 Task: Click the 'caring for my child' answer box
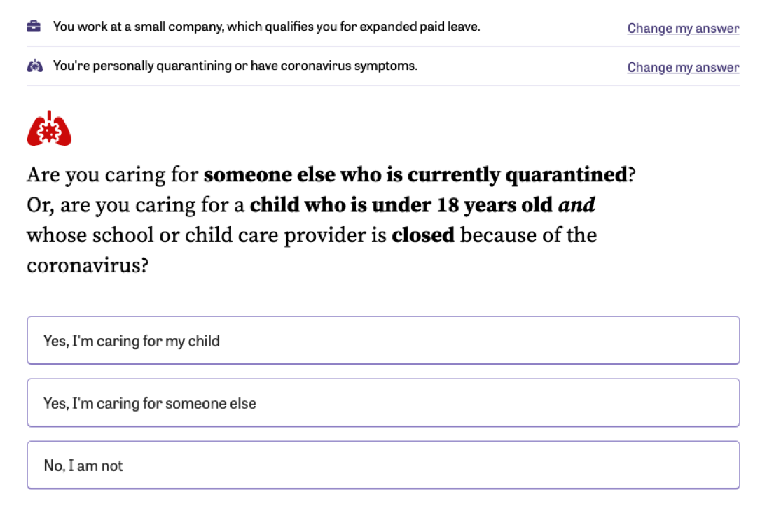[383, 340]
